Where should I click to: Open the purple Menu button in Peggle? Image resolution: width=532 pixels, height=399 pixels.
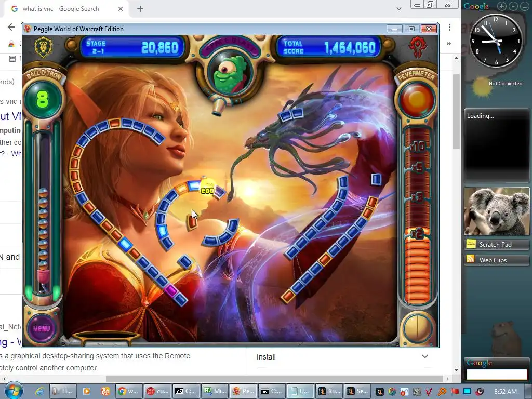(42, 328)
